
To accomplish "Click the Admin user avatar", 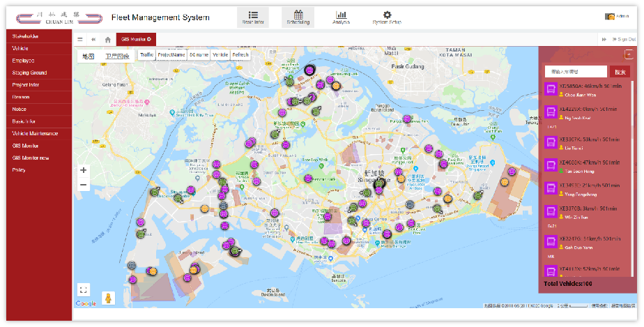I will click(609, 17).
